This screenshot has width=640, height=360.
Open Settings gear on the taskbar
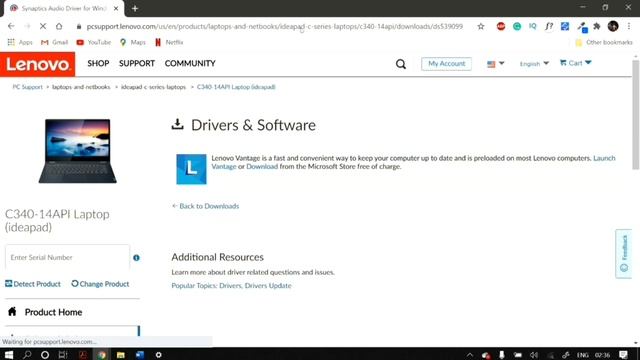(x=158, y=355)
